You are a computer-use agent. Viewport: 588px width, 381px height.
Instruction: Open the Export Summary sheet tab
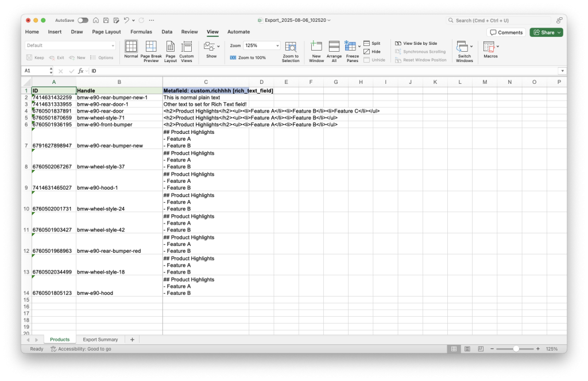tap(100, 339)
